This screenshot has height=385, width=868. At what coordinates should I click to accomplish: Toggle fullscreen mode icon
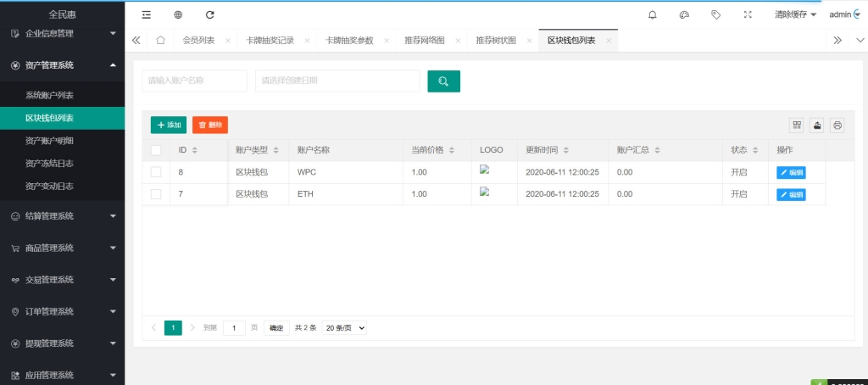coord(747,14)
